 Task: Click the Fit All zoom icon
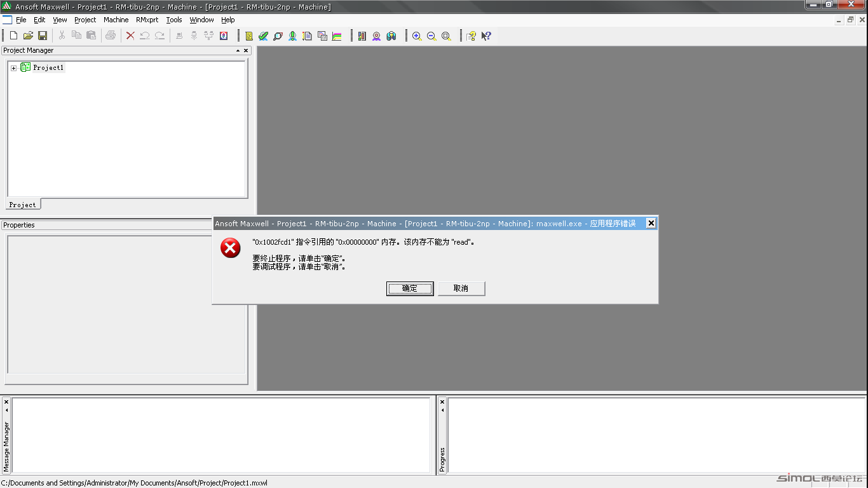pyautogui.click(x=446, y=36)
